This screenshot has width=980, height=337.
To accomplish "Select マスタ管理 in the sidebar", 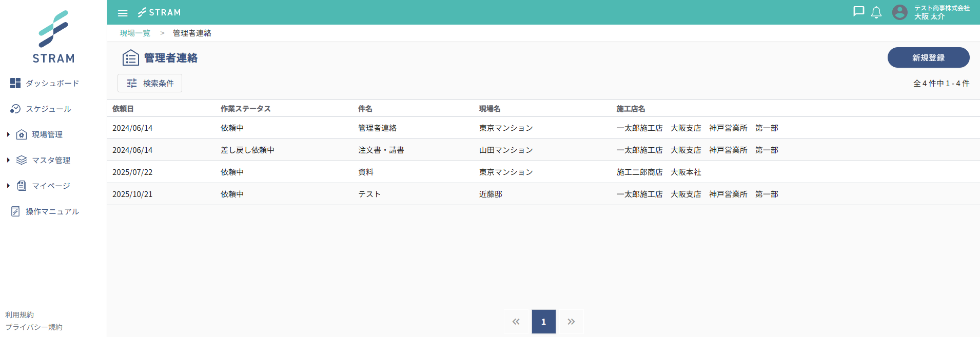I will [x=51, y=160].
